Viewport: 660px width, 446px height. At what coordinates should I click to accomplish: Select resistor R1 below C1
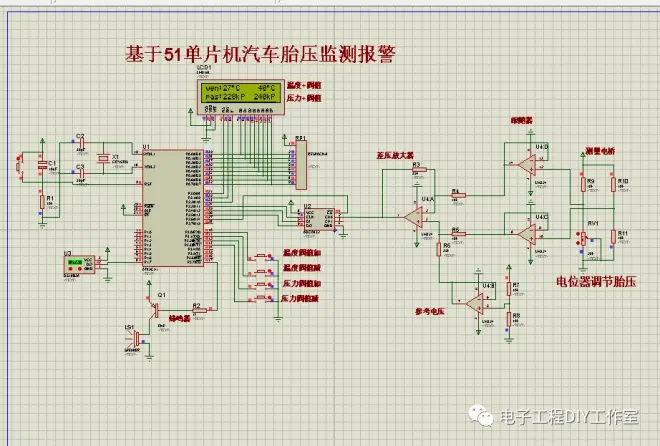[42, 202]
